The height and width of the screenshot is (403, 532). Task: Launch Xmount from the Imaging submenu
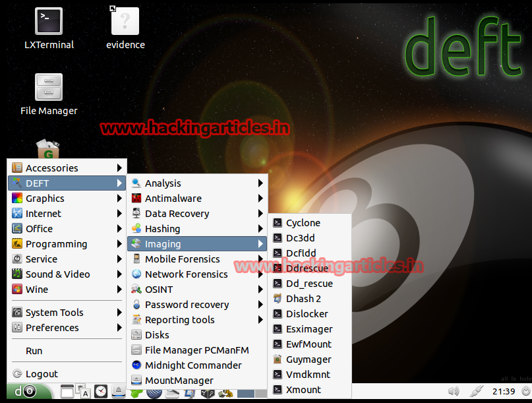(309, 390)
